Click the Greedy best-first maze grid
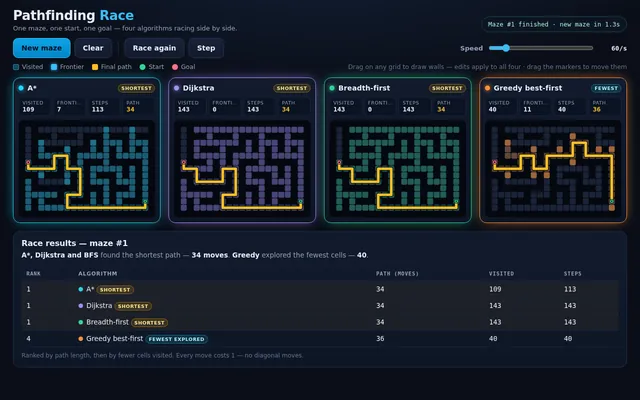 click(x=553, y=169)
